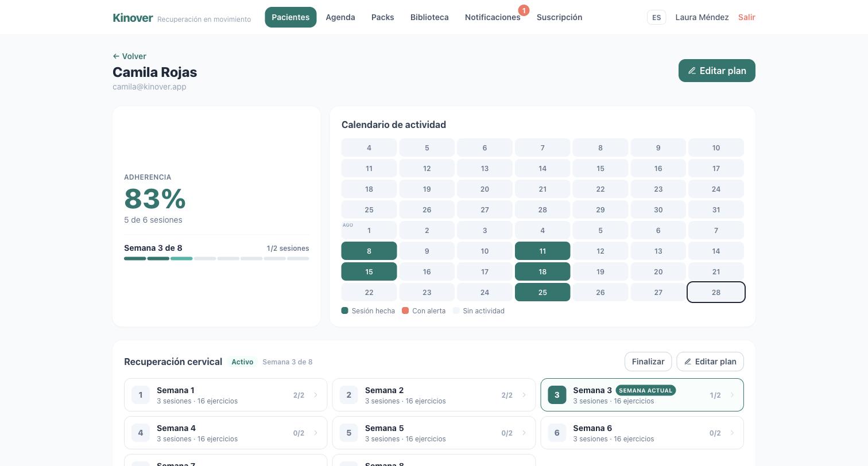Change language with the ES button
This screenshot has width=868, height=466.
click(x=656, y=17)
